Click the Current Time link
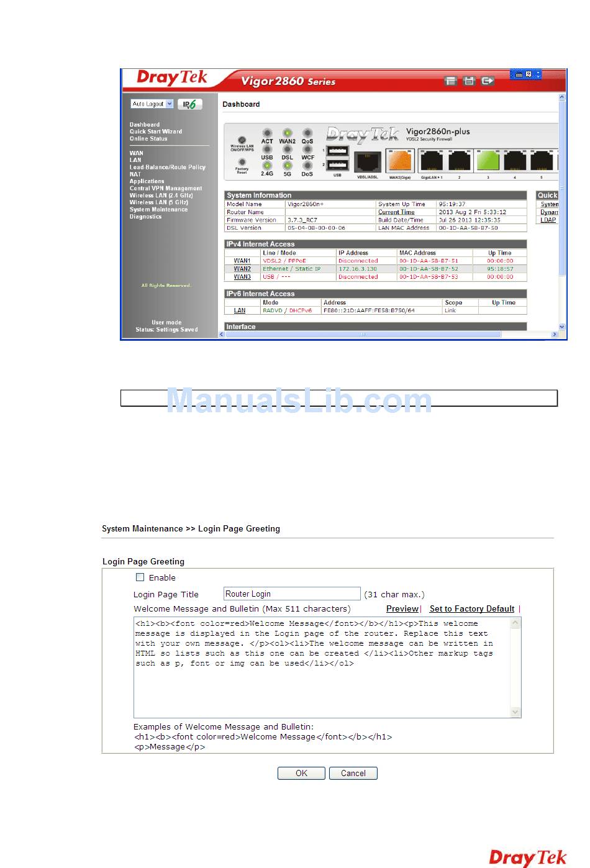 [396, 212]
